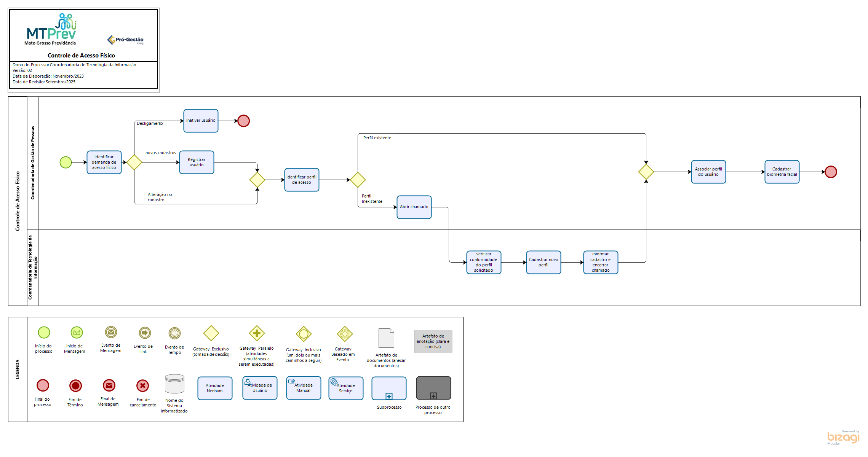Click the final red end event
The width and height of the screenshot is (868, 457).
[831, 172]
